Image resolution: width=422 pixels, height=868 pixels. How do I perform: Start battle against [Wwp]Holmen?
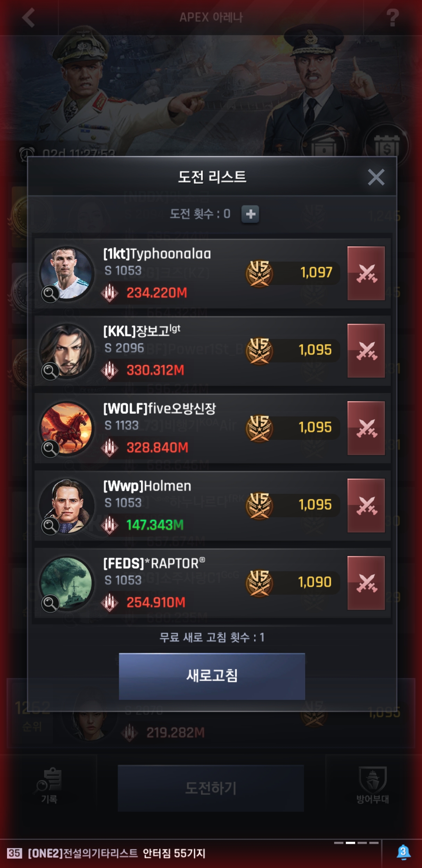coord(366,506)
